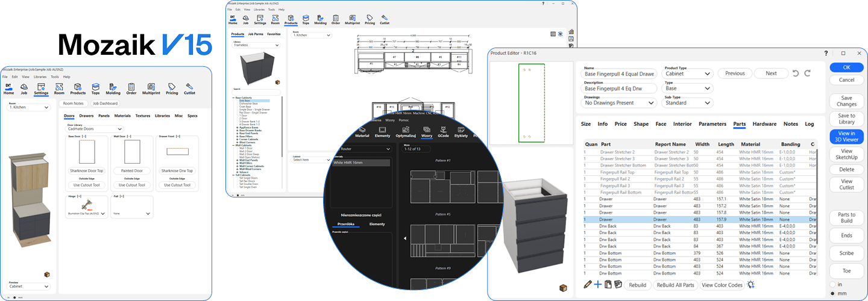
Task: Click Job Dashboard button in Settings window
Action: point(105,104)
